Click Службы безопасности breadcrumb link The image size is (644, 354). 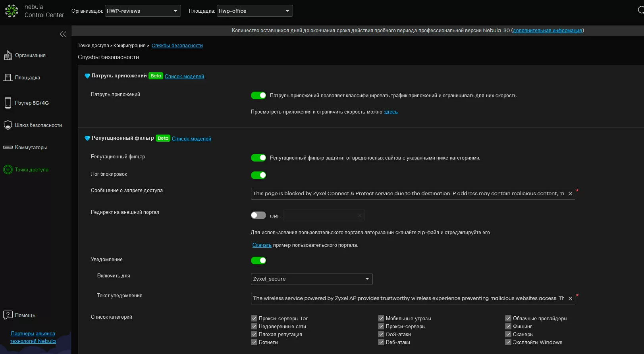point(177,46)
